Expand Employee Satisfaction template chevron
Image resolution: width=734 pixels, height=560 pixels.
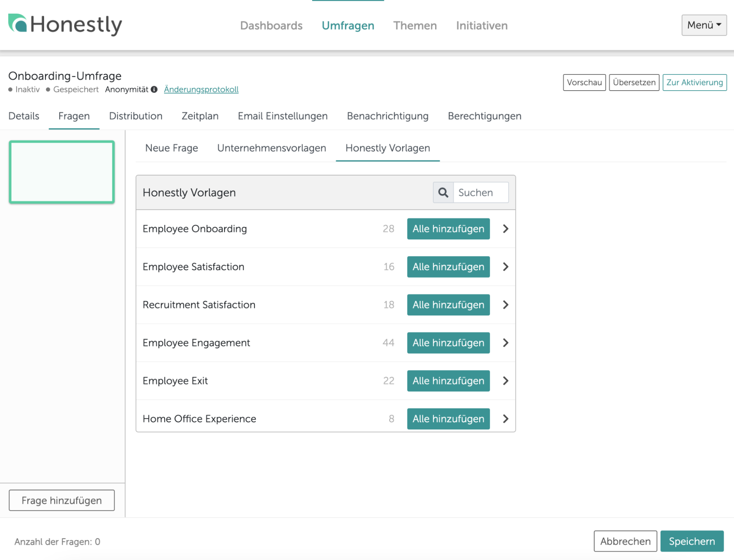tap(506, 267)
